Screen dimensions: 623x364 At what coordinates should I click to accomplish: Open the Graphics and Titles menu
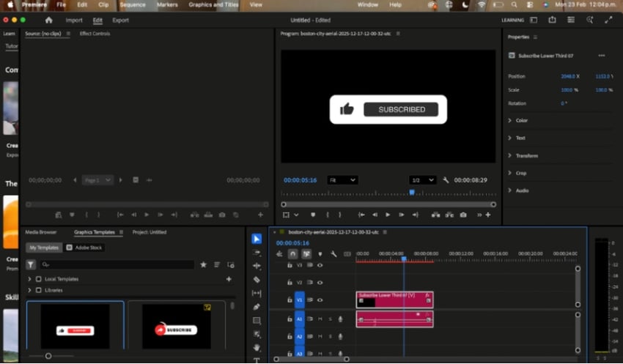tap(214, 4)
